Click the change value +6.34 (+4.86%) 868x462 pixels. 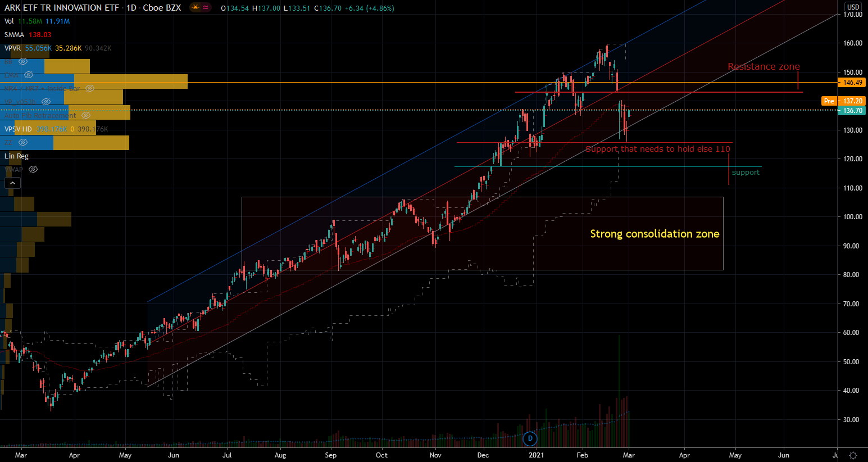pos(370,8)
